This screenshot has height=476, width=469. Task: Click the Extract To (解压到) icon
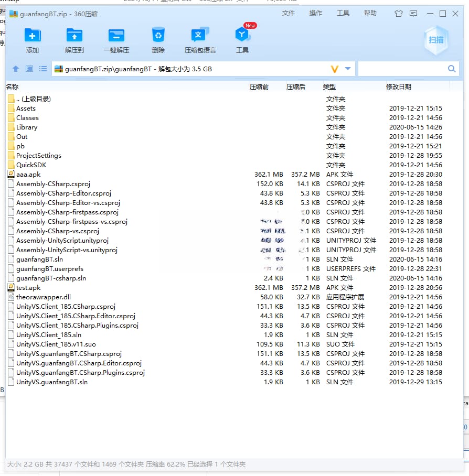click(74, 36)
